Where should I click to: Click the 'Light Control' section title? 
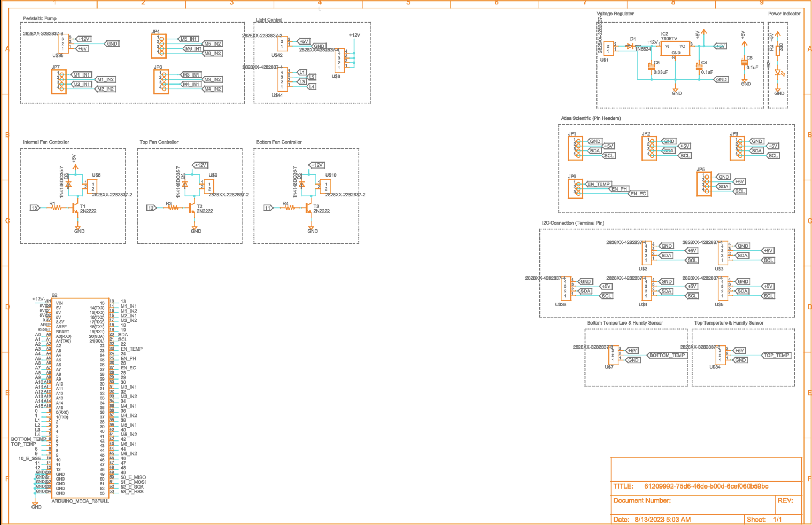[x=269, y=20]
